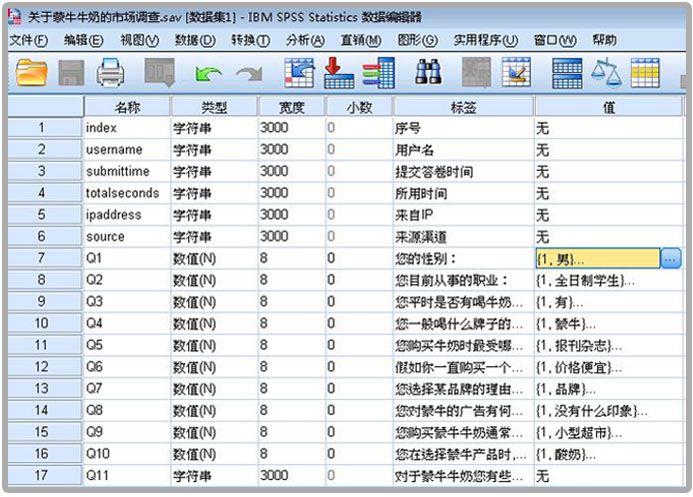Click the name cell 'source'

127,236
